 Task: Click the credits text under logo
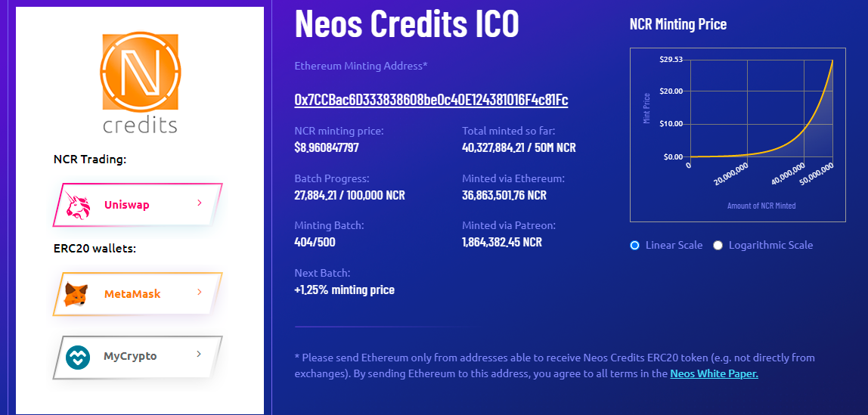[140, 124]
